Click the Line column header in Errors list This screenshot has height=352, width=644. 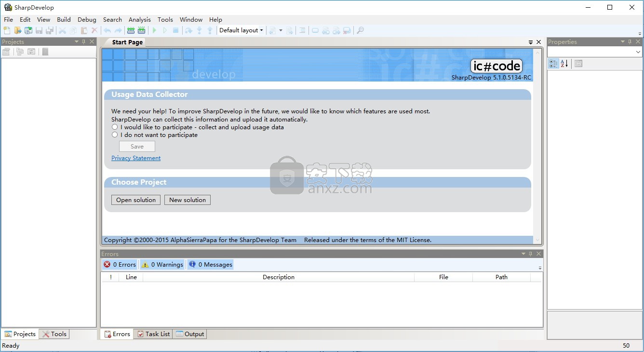tap(131, 277)
